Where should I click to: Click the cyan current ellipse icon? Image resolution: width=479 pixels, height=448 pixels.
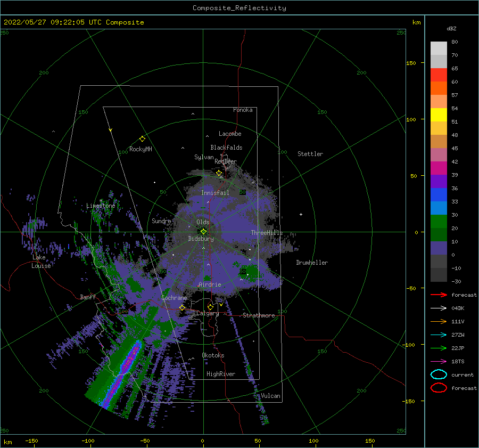(439, 374)
